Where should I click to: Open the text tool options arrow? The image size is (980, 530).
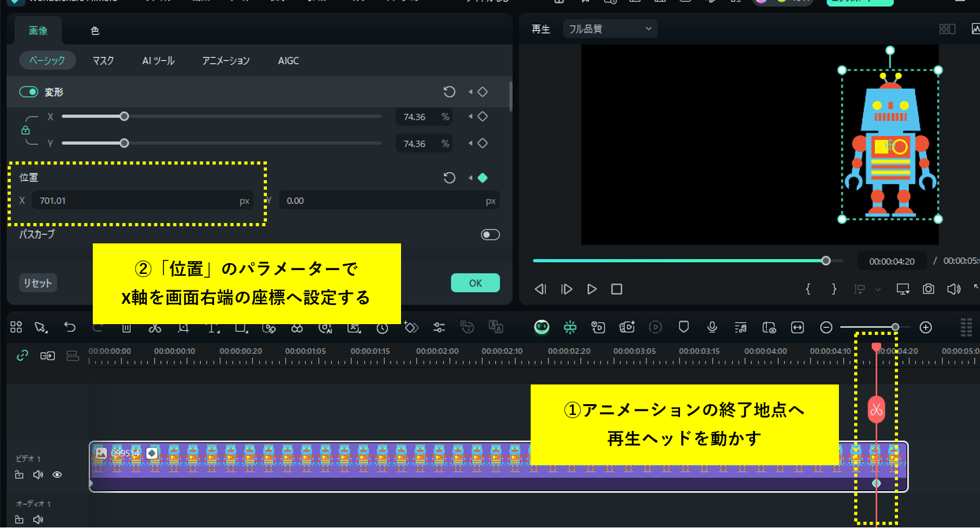coord(219,331)
